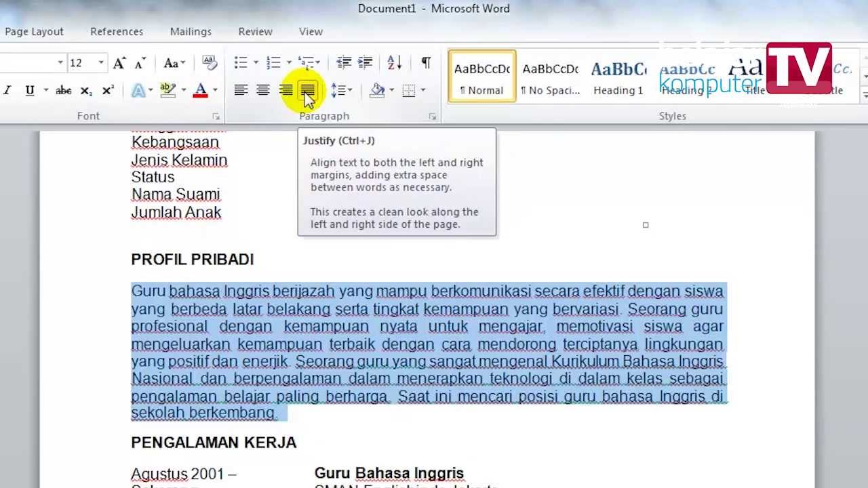Expand the Bullets dropdown arrow

click(x=256, y=63)
